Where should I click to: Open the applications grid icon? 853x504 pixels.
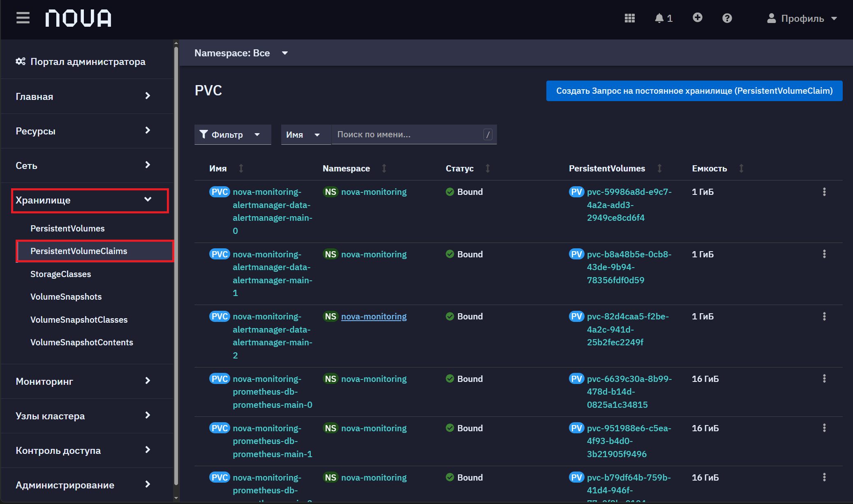click(629, 18)
